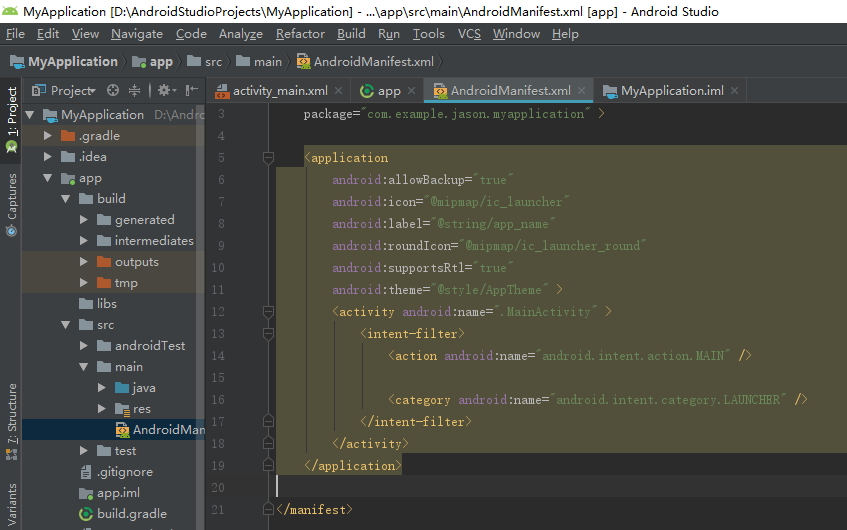Collapse the app module node
The image size is (847, 530).
click(48, 178)
